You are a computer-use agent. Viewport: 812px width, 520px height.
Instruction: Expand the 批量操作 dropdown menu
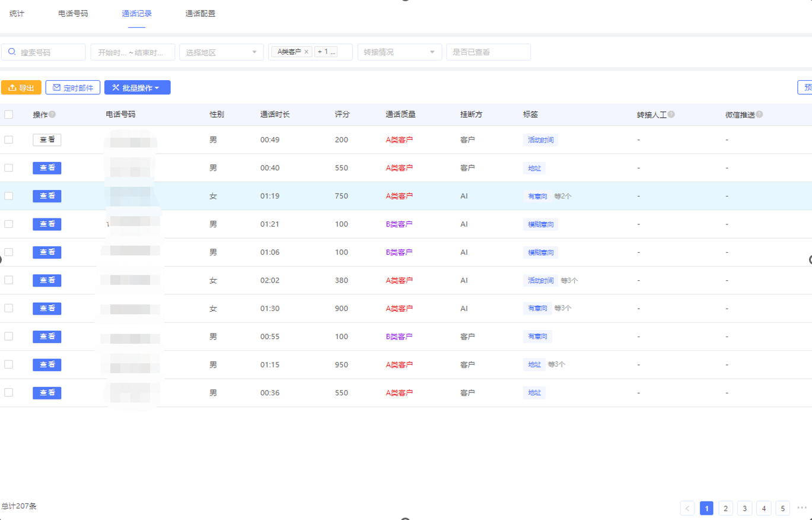138,88
